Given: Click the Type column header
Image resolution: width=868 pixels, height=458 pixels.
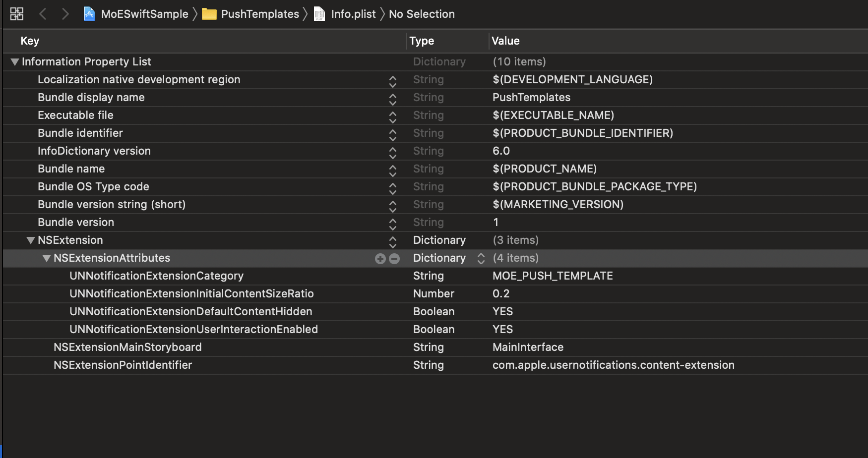Looking at the screenshot, I should [x=422, y=41].
